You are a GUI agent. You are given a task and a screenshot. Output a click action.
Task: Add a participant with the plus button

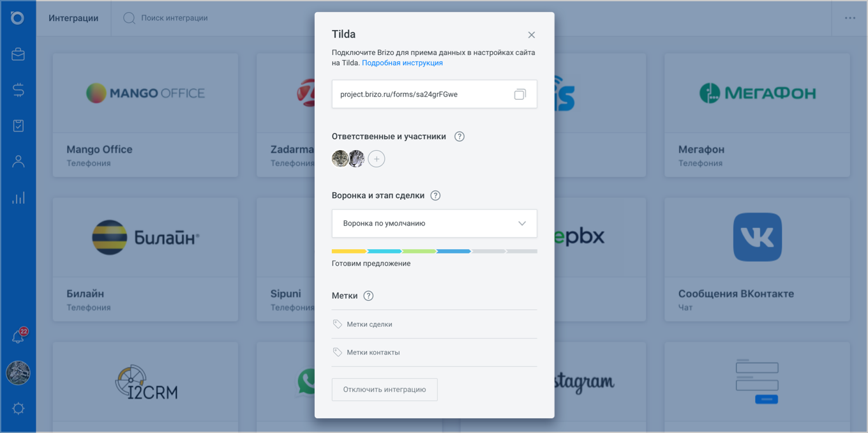click(377, 159)
